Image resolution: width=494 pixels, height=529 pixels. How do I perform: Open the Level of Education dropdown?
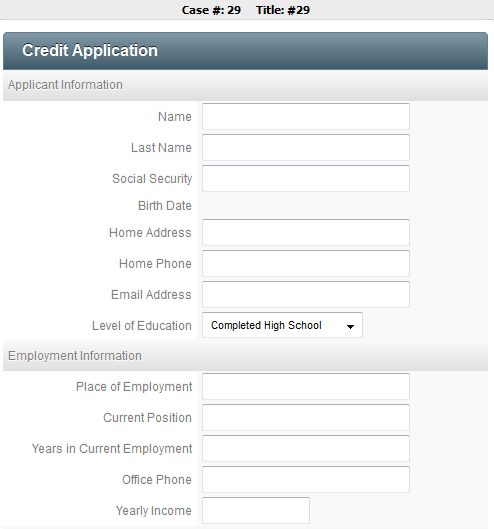pos(282,325)
